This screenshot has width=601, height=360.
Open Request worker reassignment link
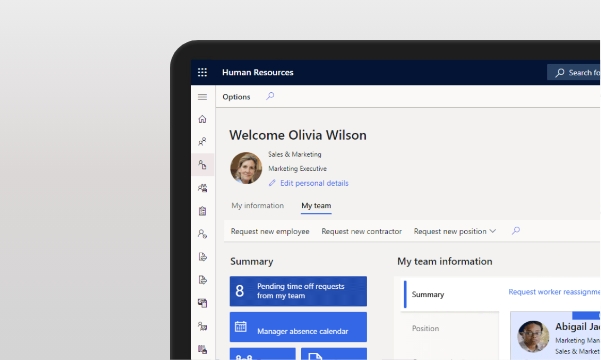pos(554,292)
